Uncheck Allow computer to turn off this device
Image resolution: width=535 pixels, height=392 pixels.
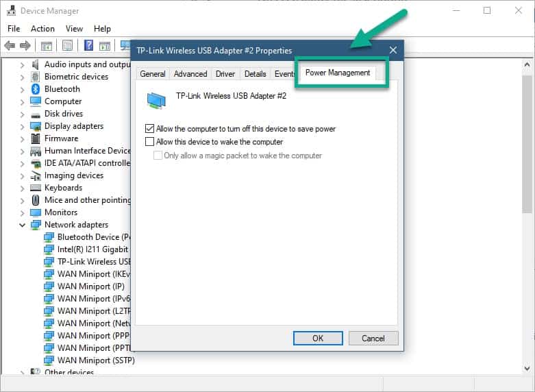pyautogui.click(x=149, y=128)
